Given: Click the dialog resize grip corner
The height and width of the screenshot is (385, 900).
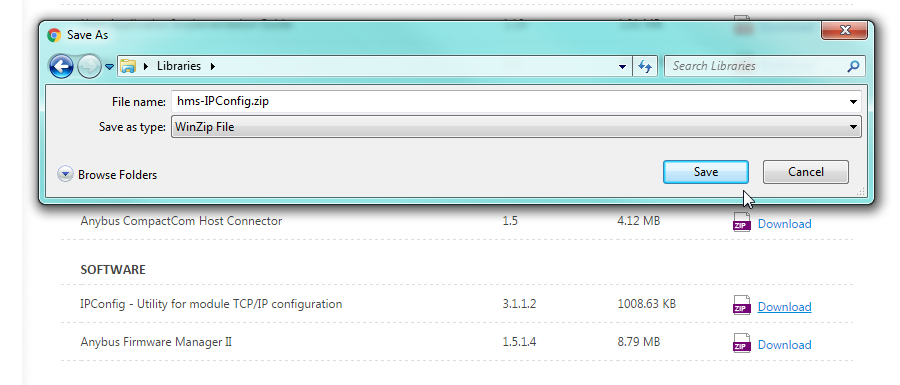Looking at the screenshot, I should tap(860, 192).
